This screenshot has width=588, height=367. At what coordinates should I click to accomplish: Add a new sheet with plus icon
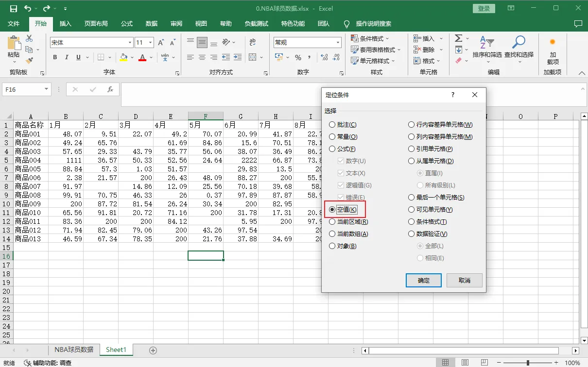point(153,350)
